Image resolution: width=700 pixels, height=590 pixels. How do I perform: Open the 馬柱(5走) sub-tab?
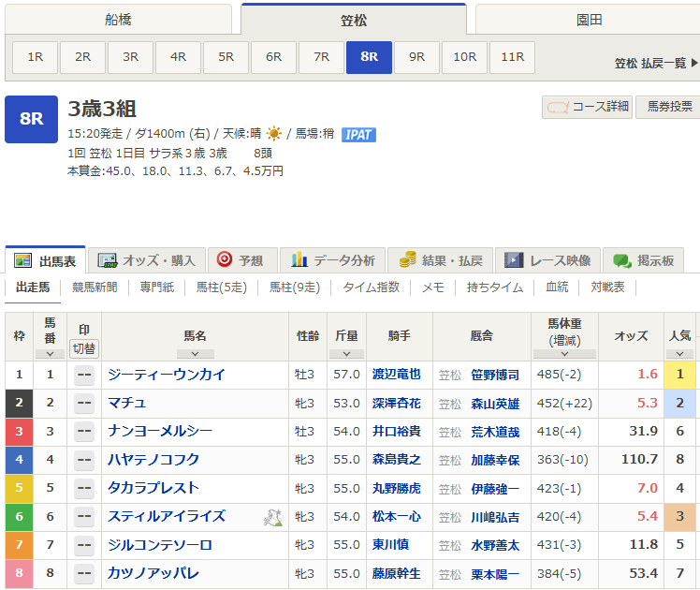coord(222,288)
